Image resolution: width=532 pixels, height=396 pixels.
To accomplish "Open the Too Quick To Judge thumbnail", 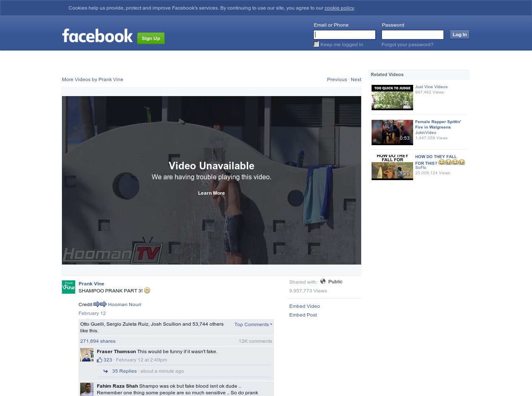I will 392,97.
